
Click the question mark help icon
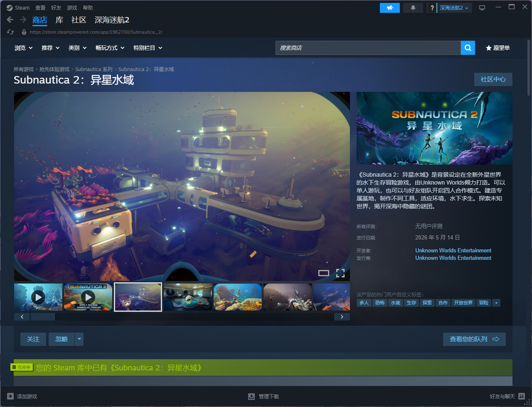click(x=432, y=8)
